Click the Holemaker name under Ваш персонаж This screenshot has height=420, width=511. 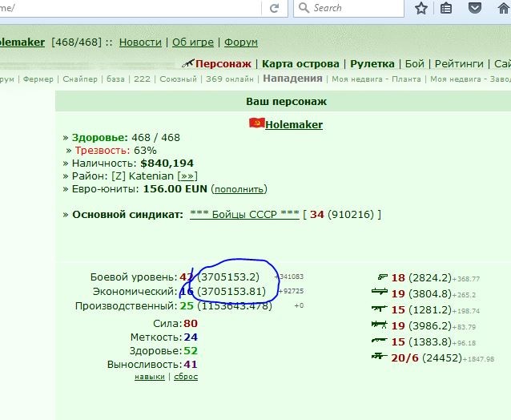click(x=294, y=124)
